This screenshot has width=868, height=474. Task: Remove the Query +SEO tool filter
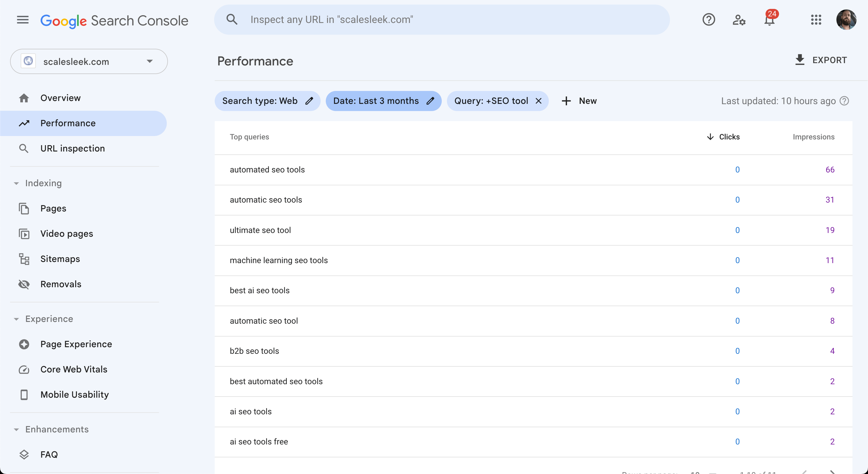[x=538, y=101]
